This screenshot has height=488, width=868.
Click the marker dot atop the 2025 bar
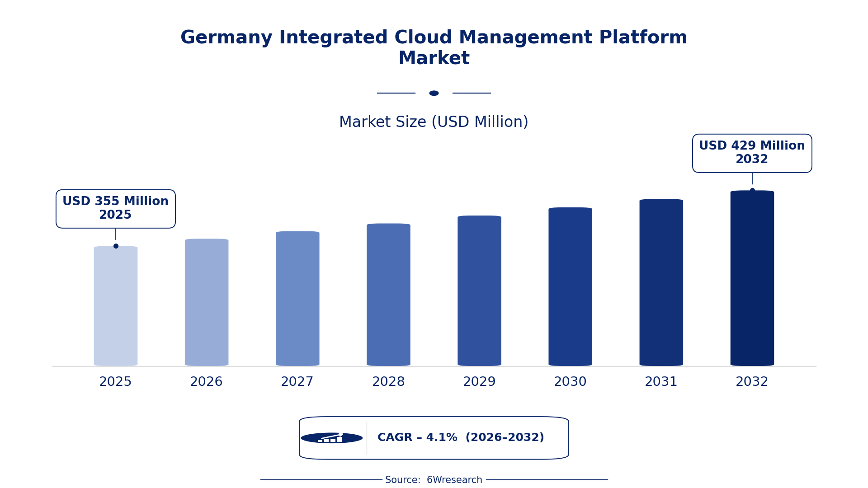coord(116,246)
